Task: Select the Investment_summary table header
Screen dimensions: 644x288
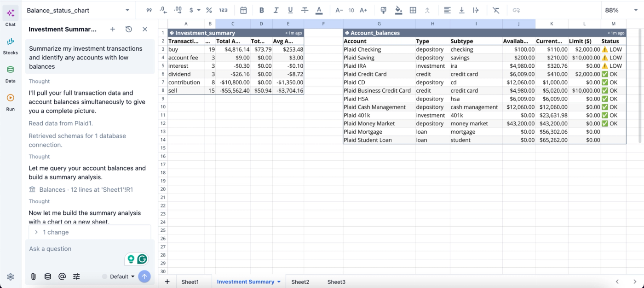Action: pyautogui.click(x=236, y=33)
